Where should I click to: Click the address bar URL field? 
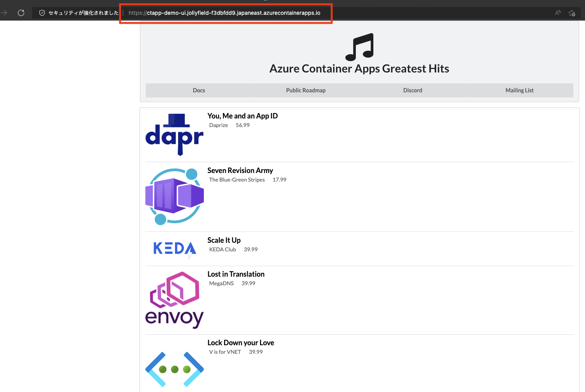[x=224, y=13]
